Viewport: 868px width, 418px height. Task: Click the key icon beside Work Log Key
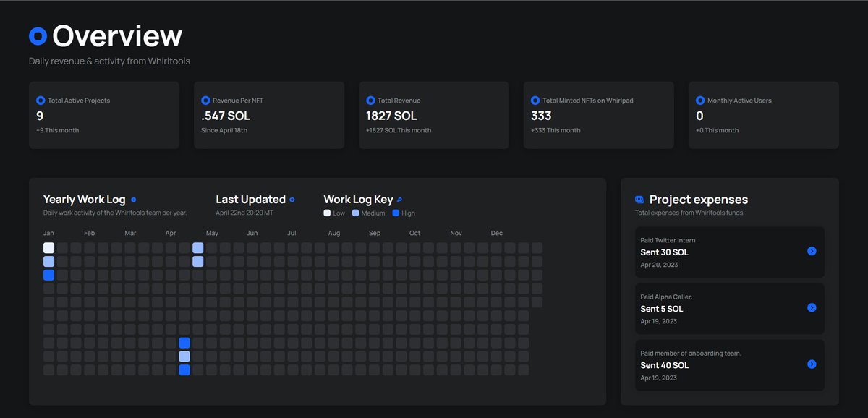(x=400, y=200)
